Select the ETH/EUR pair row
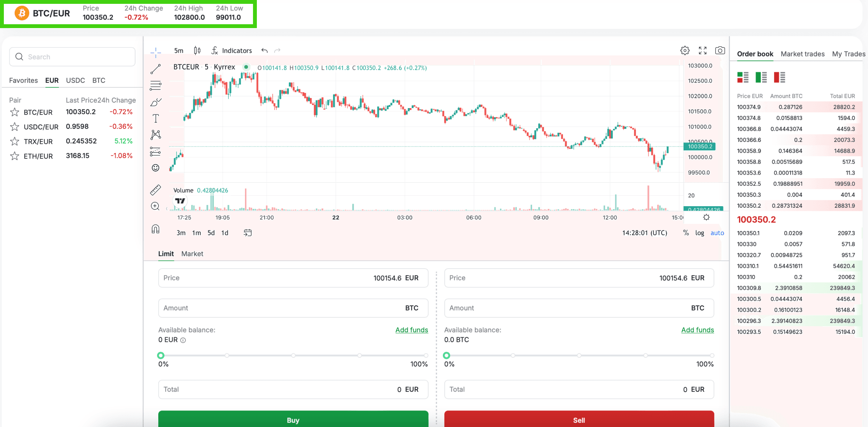Viewport: 868px width, 427px height. [72, 156]
